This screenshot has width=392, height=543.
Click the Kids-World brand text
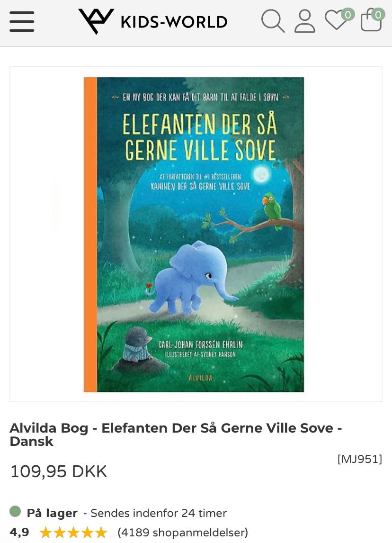174,22
